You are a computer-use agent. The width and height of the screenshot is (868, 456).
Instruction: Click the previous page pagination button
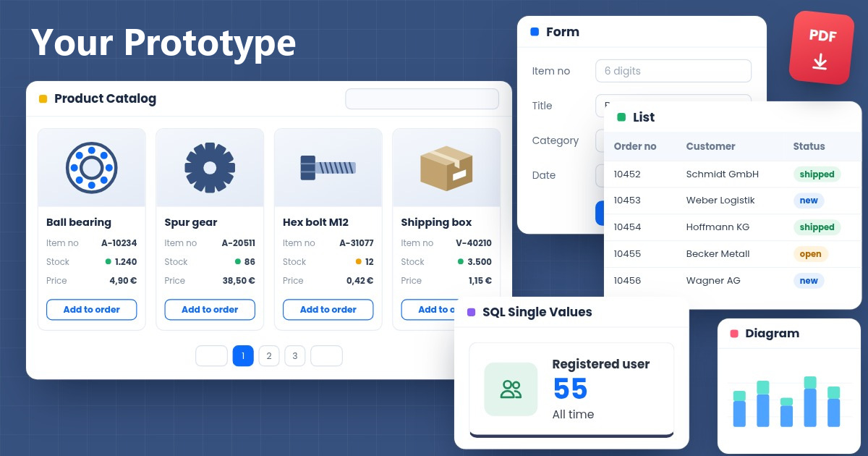(211, 356)
